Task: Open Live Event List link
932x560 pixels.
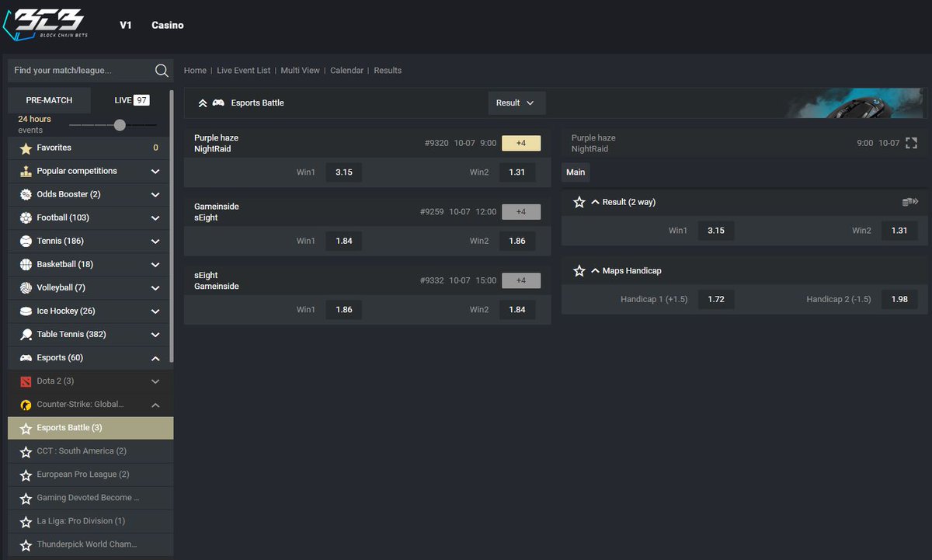Action: point(244,71)
